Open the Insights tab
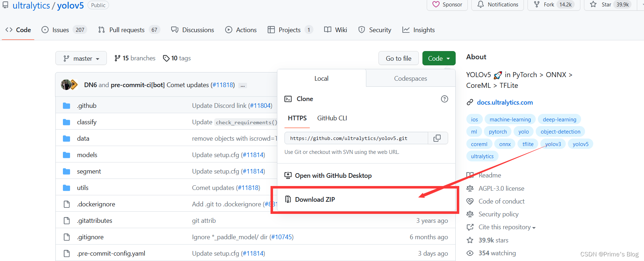This screenshot has width=644, height=261. click(x=418, y=30)
